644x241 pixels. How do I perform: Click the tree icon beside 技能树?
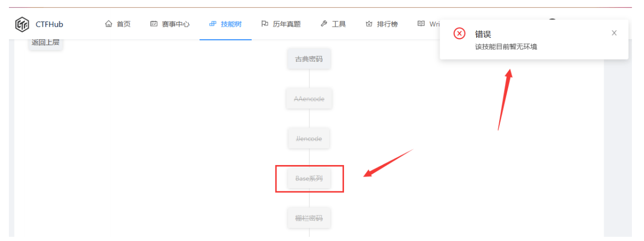pos(212,24)
